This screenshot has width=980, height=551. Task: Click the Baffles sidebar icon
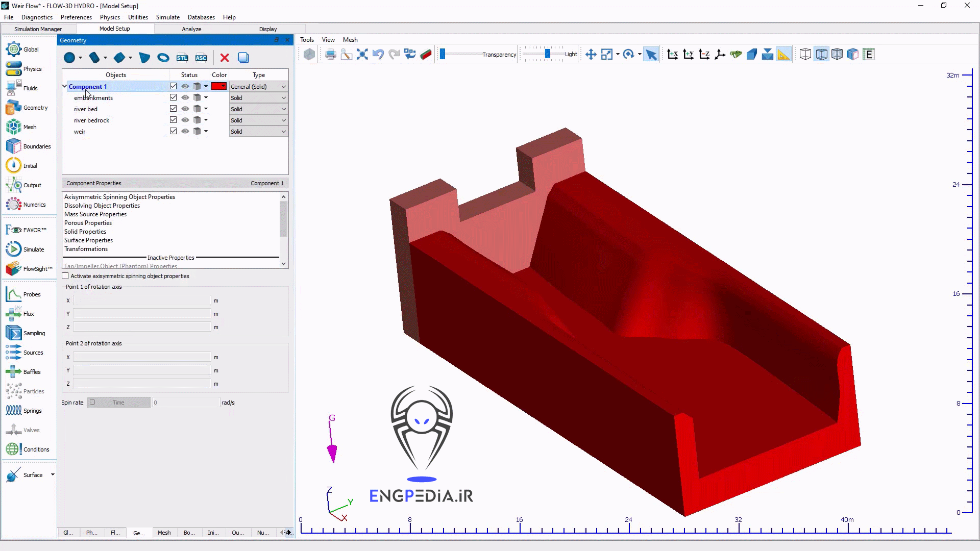click(14, 372)
